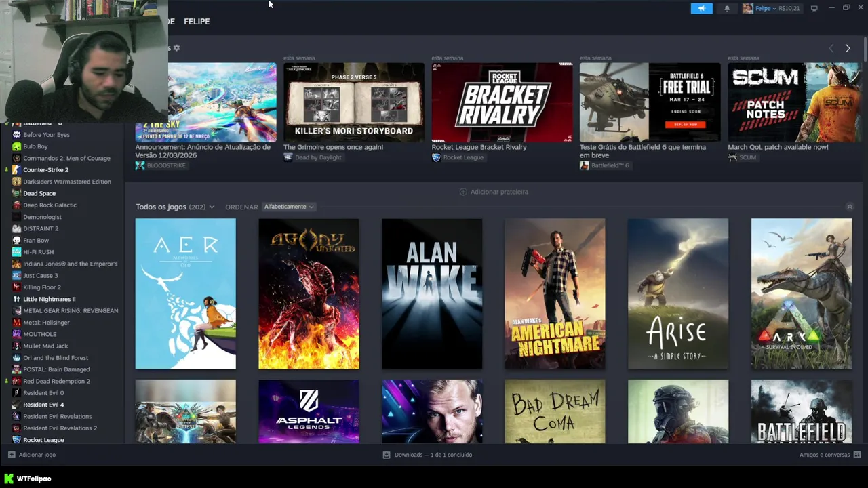Viewport: 868px width, 488px height.
Task: Open Battlefield 6 Free Trial news image
Action: point(650,102)
